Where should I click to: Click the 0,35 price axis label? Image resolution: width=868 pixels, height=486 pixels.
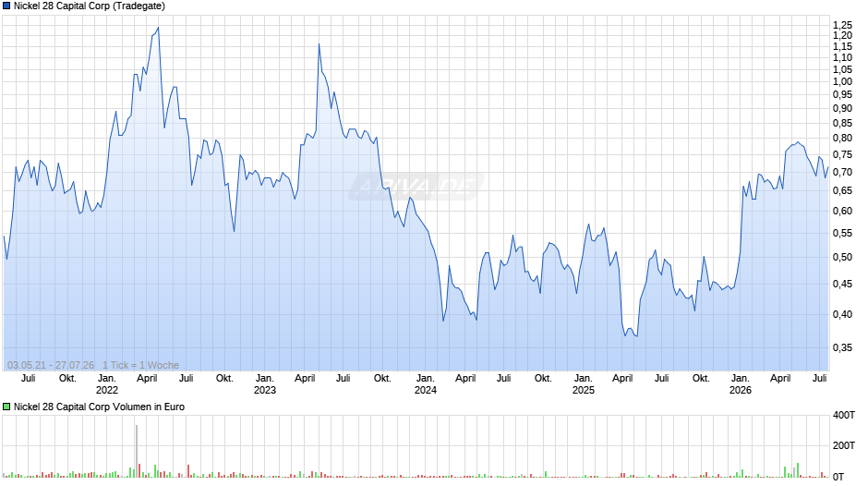842,348
